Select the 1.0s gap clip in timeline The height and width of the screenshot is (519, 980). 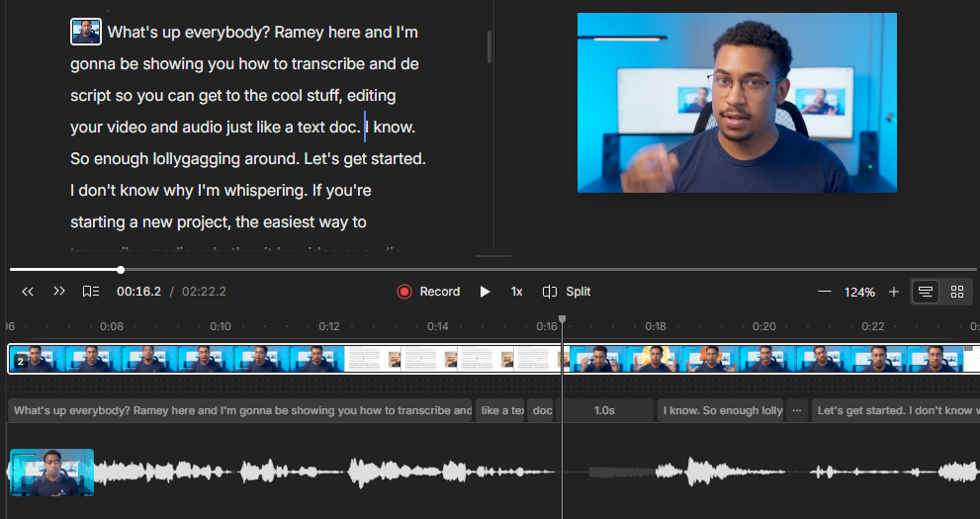(603, 410)
